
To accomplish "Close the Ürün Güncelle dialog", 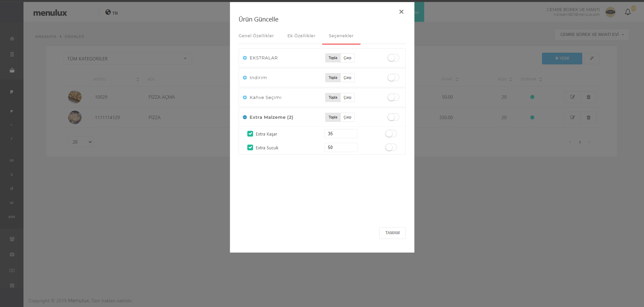I will click(x=401, y=12).
